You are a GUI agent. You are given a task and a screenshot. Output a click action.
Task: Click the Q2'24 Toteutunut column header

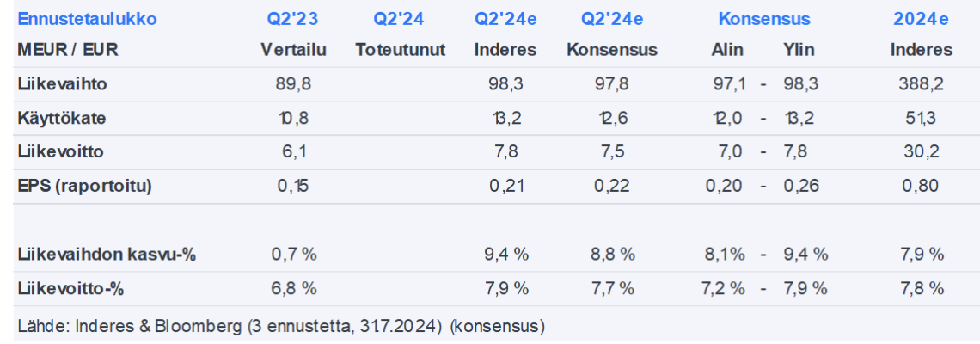click(x=400, y=19)
